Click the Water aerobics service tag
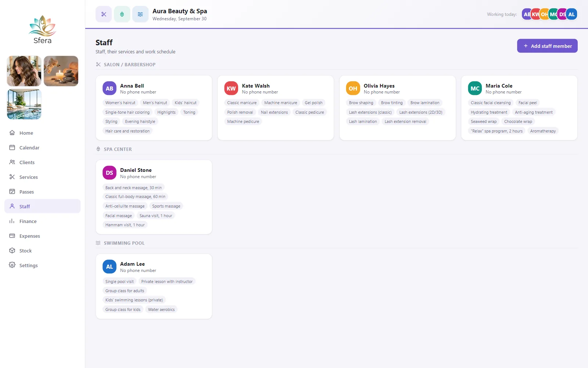Screen dimensions: 588x368 click(x=161, y=309)
